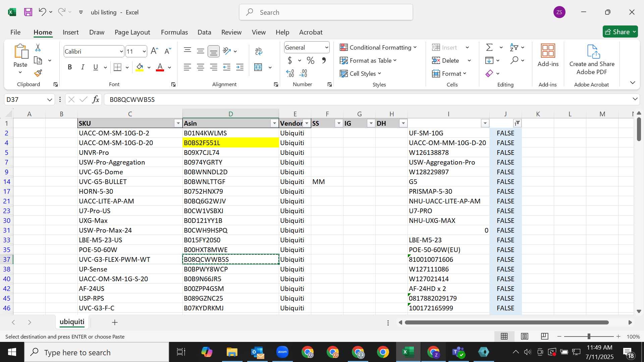Click the Orientation text angle icon

(x=227, y=51)
